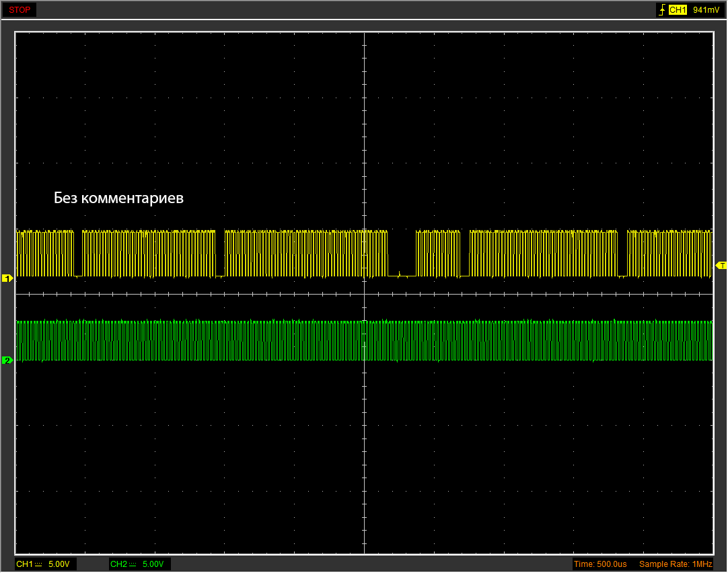Click the Sample Rate: 1MHz readout
Image resolution: width=728 pixels, height=573 pixels.
[676, 564]
